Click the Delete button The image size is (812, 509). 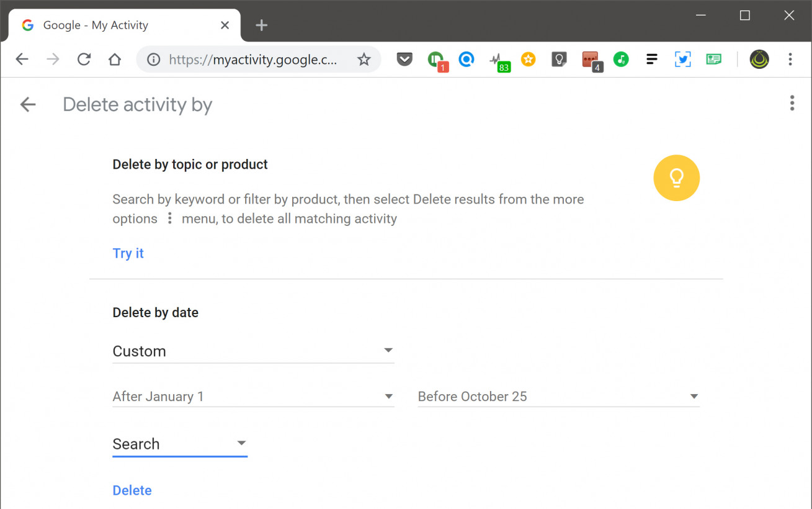pyautogui.click(x=132, y=490)
